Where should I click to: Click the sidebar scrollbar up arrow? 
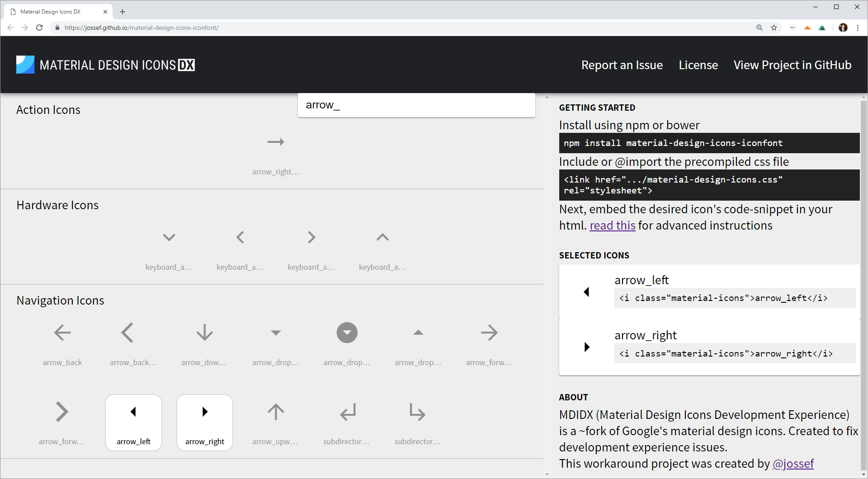(864, 97)
